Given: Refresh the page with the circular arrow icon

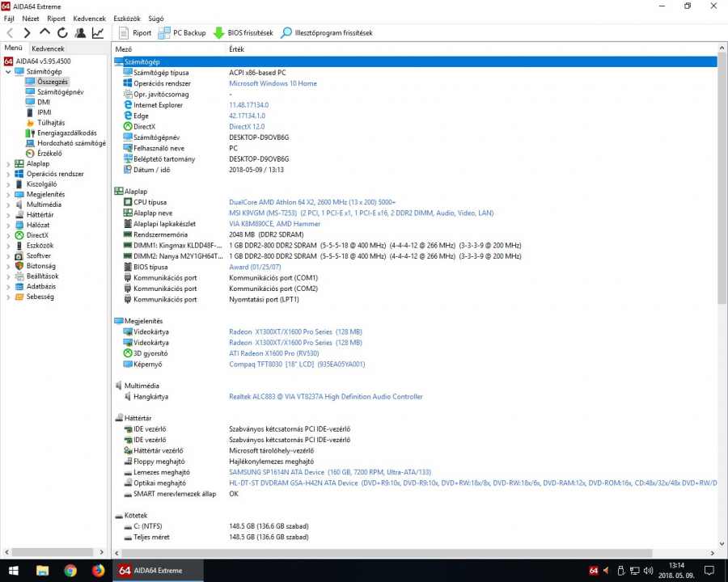Looking at the screenshot, I should click(x=62, y=33).
